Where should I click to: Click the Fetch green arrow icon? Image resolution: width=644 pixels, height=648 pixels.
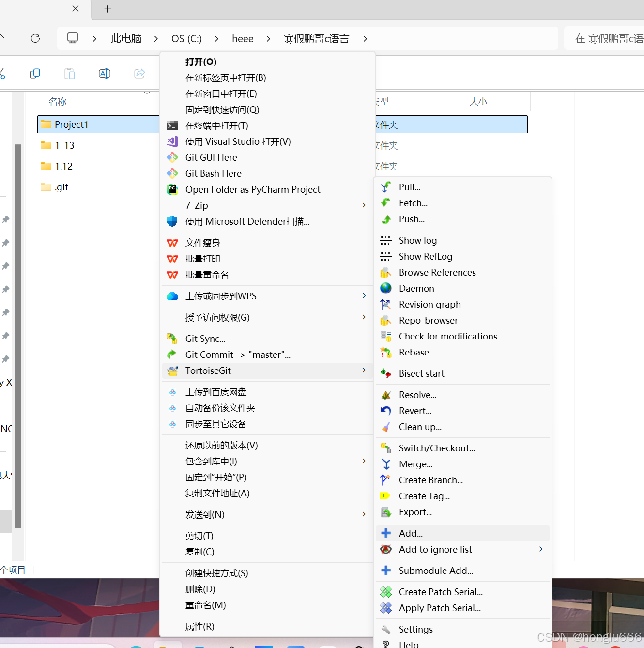(386, 203)
